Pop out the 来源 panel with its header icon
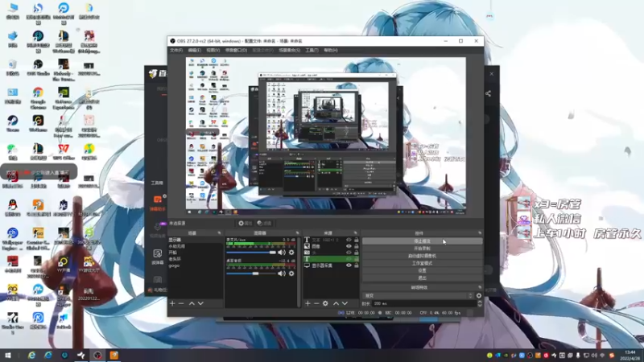This screenshot has width=644, height=362. 356,233
